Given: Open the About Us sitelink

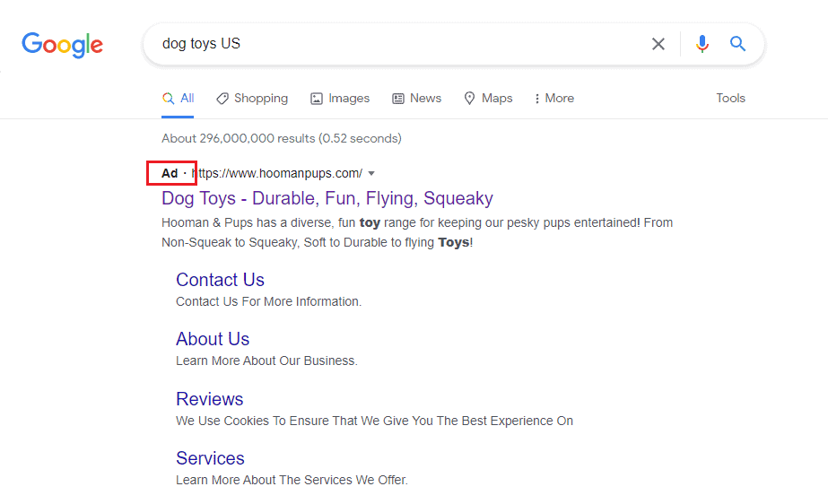Looking at the screenshot, I should 213,339.
